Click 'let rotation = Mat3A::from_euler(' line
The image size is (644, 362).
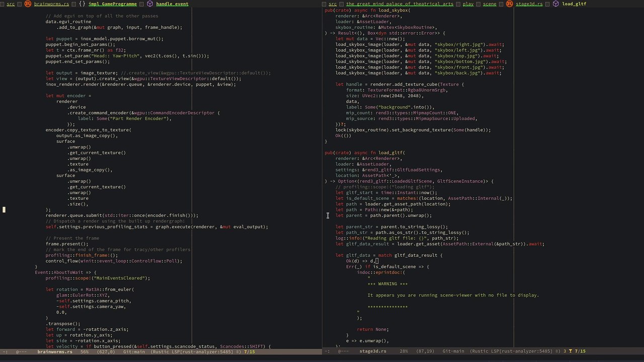[90, 290]
